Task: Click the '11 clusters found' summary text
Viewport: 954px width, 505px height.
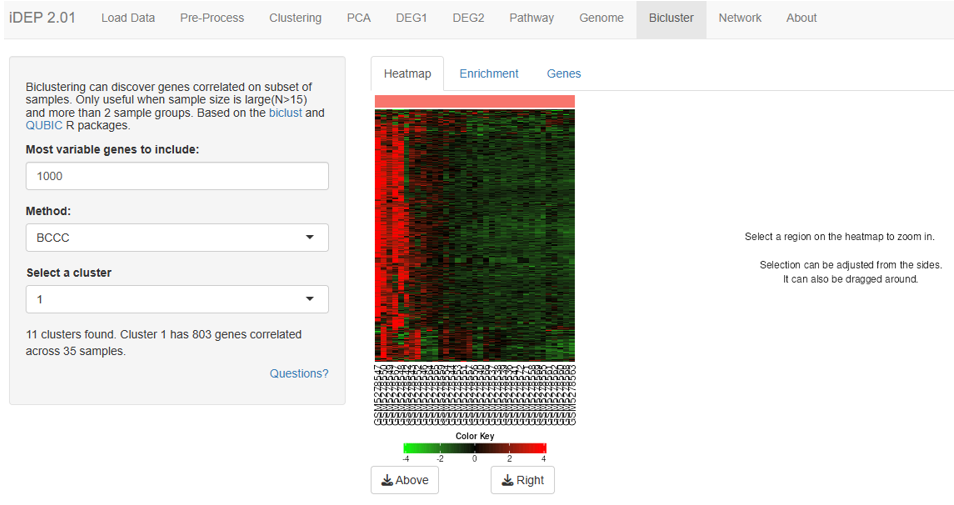Action: (x=164, y=343)
